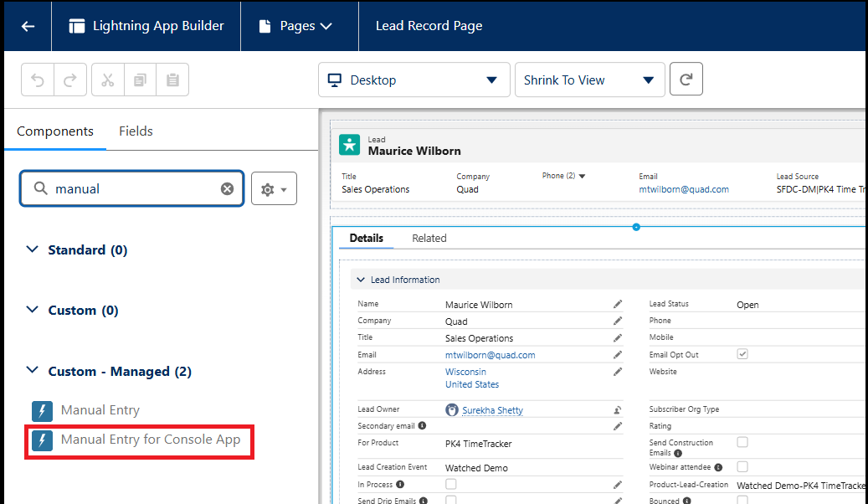Copy the selected component
Viewport: 868px width, 504px height.
pyautogui.click(x=140, y=80)
